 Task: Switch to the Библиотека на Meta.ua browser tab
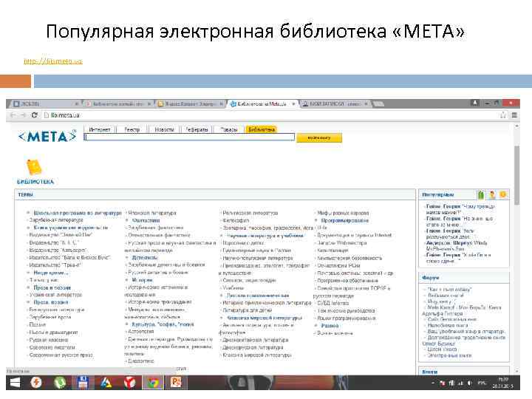tap(262, 104)
